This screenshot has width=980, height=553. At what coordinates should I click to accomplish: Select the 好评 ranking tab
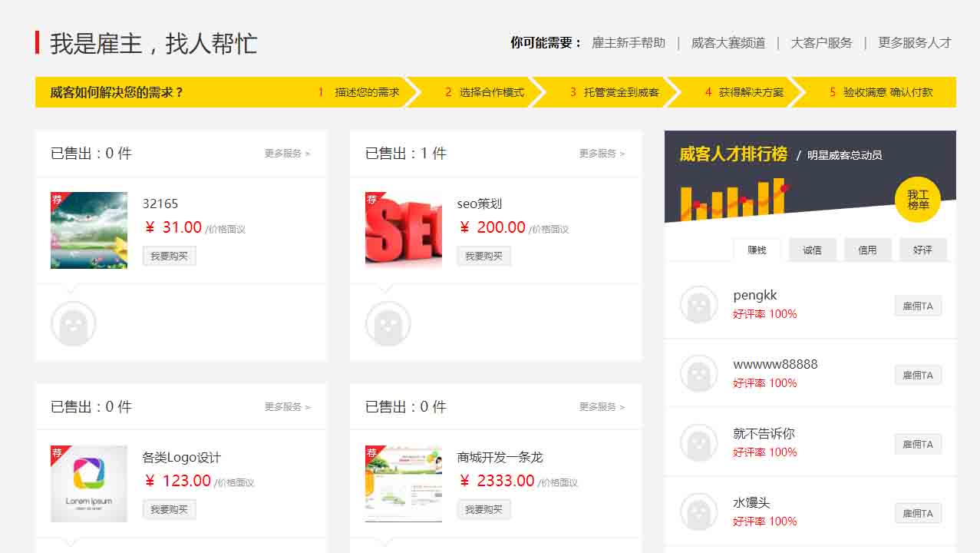coord(922,250)
